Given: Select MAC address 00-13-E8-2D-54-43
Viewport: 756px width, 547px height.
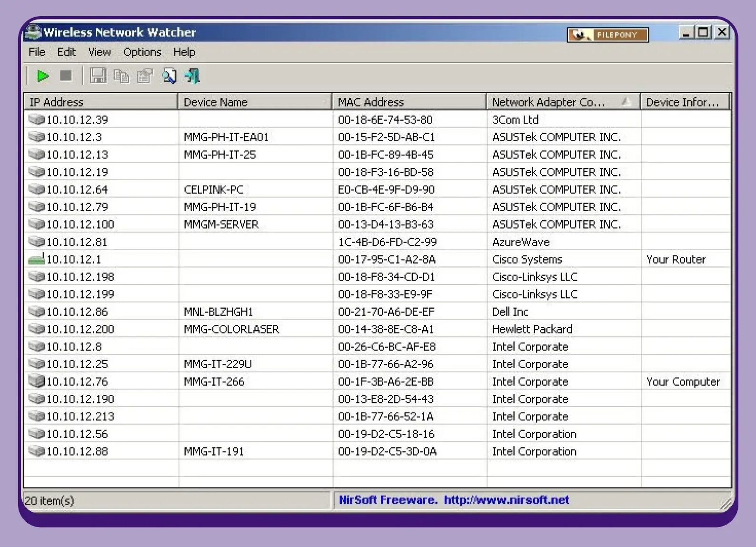Looking at the screenshot, I should coord(386,399).
